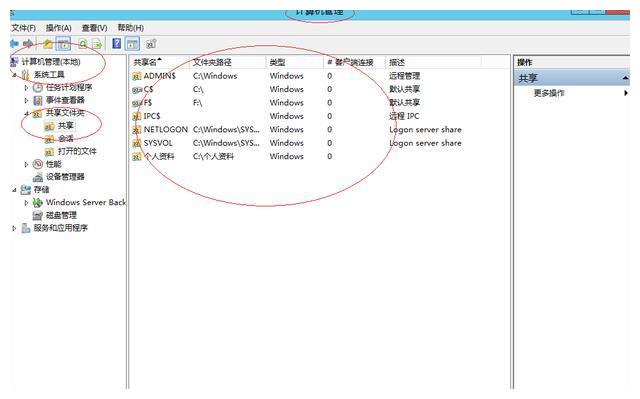Click the Up one level folder icon

tap(48, 44)
